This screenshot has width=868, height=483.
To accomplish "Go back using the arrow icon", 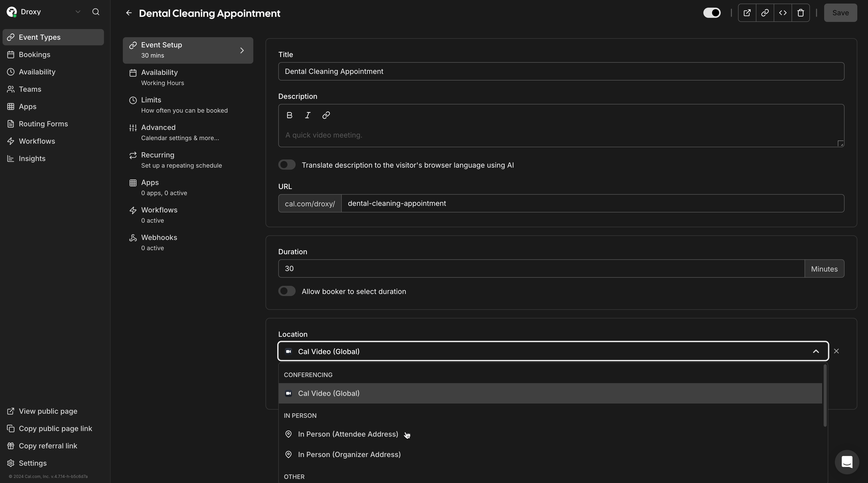I will tap(129, 13).
